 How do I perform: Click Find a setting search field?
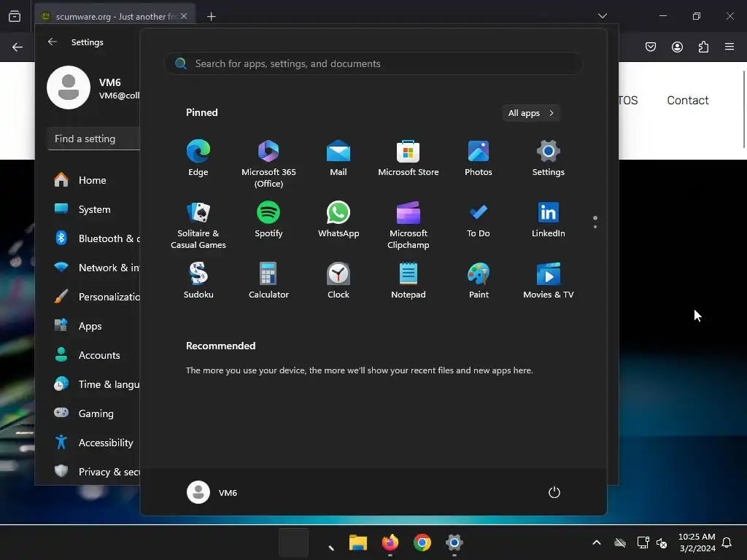coord(94,139)
